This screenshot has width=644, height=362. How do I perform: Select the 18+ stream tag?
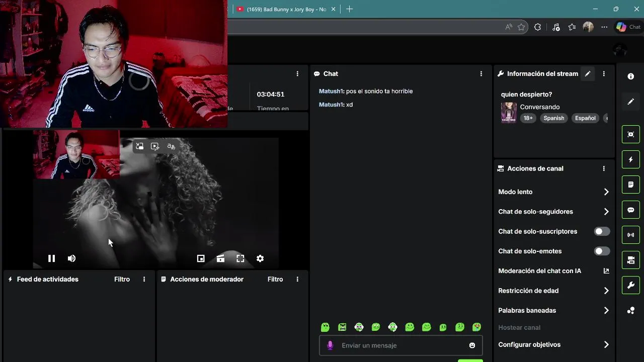pyautogui.click(x=528, y=118)
